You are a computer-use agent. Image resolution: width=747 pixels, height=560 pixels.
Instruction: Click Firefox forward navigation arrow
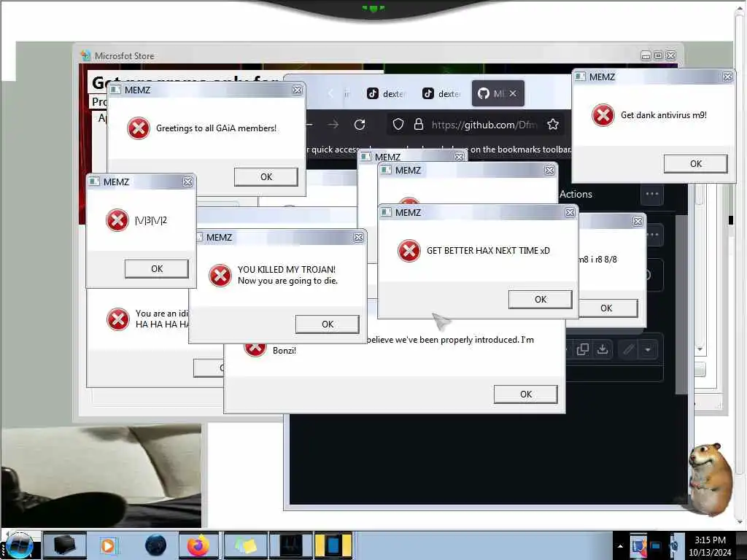pyautogui.click(x=333, y=125)
